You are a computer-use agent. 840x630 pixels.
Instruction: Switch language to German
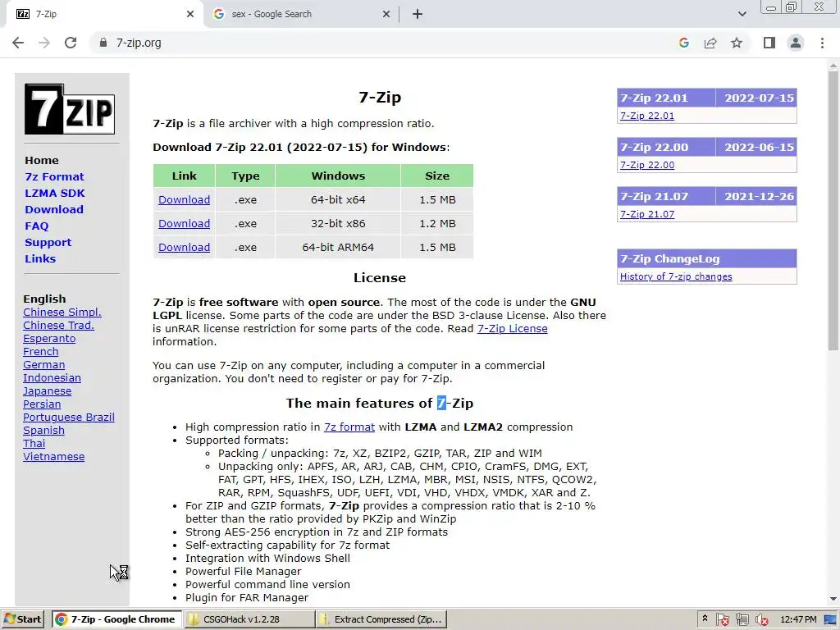[x=44, y=365]
